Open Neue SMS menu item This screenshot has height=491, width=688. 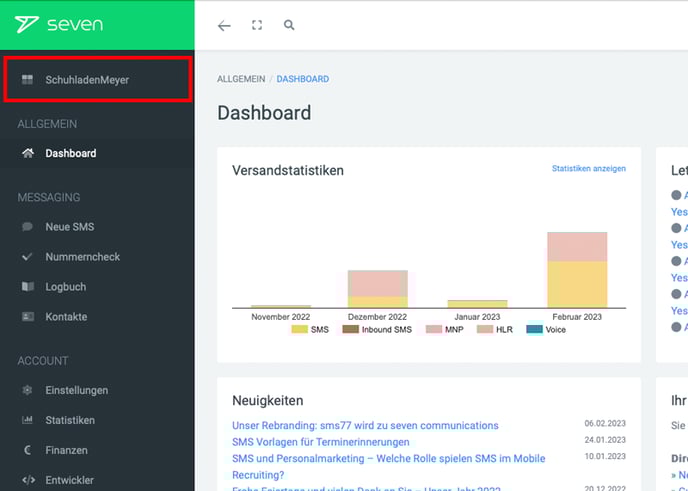click(97, 227)
